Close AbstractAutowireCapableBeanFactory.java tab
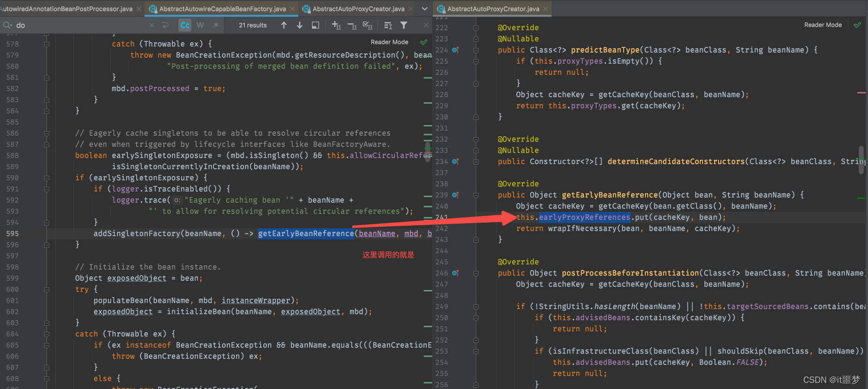Viewport: 868px width, 389px height. coord(292,9)
